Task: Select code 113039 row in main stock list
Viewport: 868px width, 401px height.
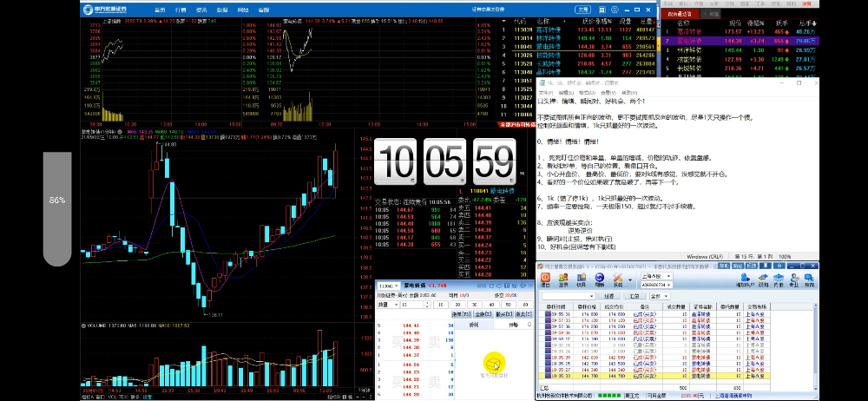Action: pyautogui.click(x=576, y=30)
